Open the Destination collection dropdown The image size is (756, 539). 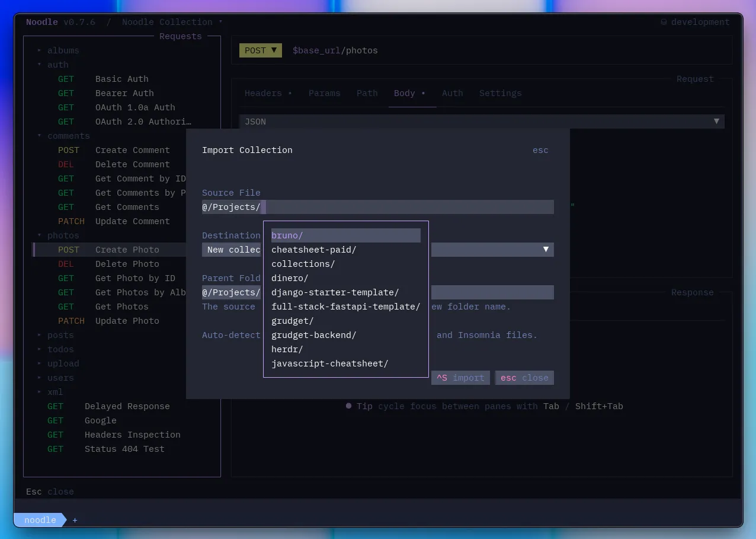[378, 250]
